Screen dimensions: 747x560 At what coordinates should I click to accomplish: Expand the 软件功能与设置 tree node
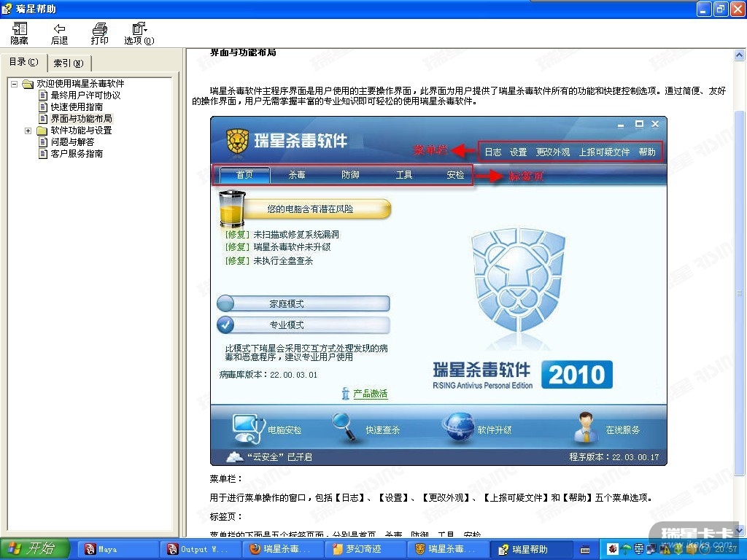pyautogui.click(x=28, y=131)
